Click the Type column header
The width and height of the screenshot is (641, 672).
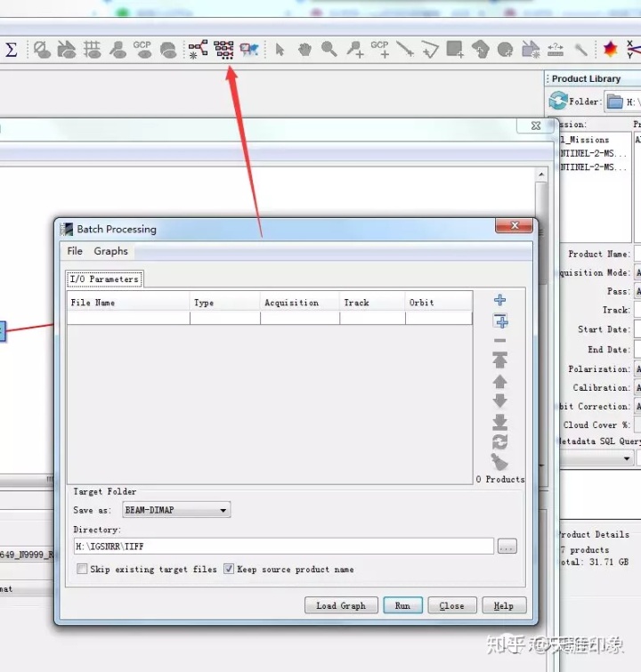tap(225, 303)
